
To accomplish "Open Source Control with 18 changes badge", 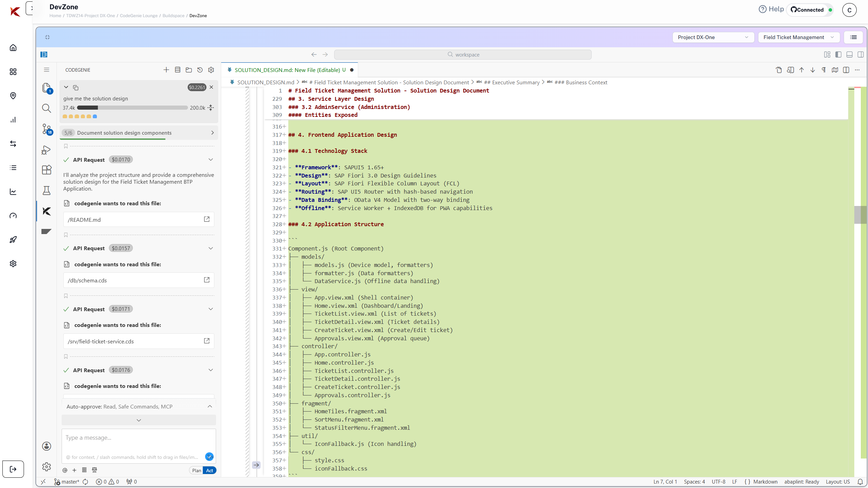I will [47, 129].
